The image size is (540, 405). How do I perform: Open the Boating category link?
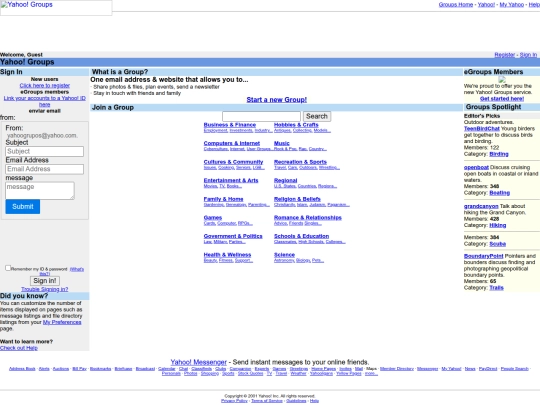click(x=499, y=193)
